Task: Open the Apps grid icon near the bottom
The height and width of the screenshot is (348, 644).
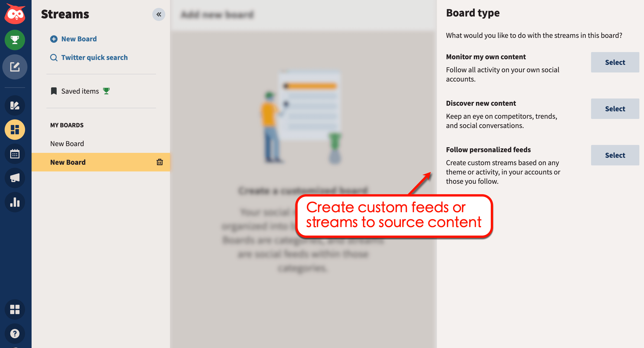Action: point(15,309)
